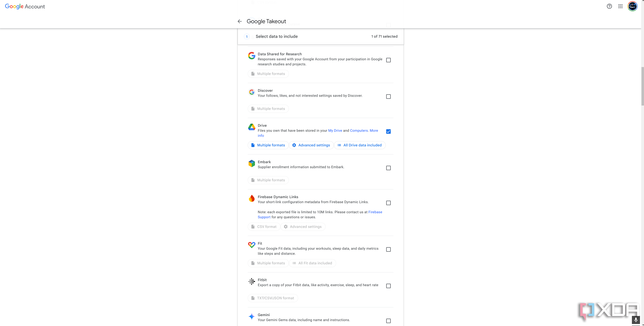
Task: Open the Google apps grid icon
Action: pos(620,6)
